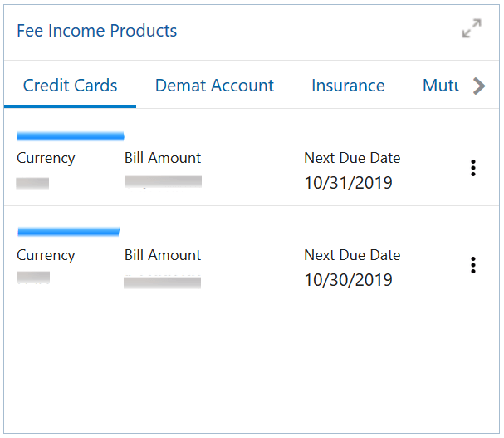
Task: Open the partially hidden Mutual tab
Action: pyautogui.click(x=441, y=86)
